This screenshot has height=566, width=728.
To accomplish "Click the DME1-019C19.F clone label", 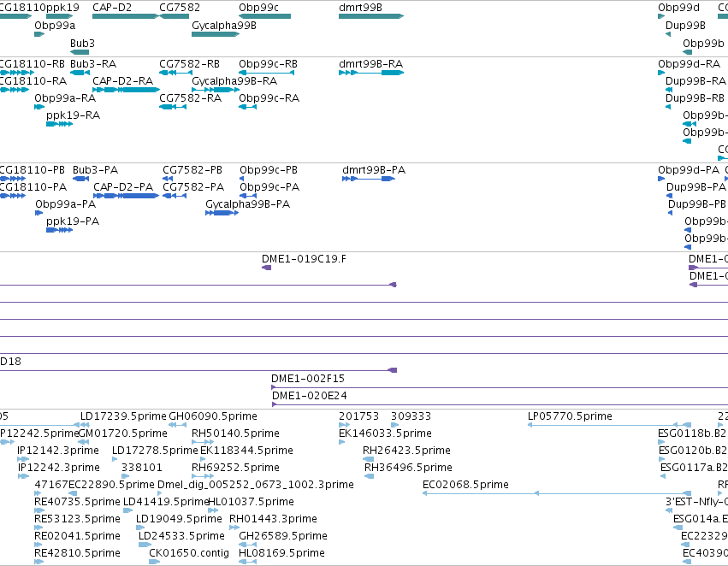I will point(304,259).
